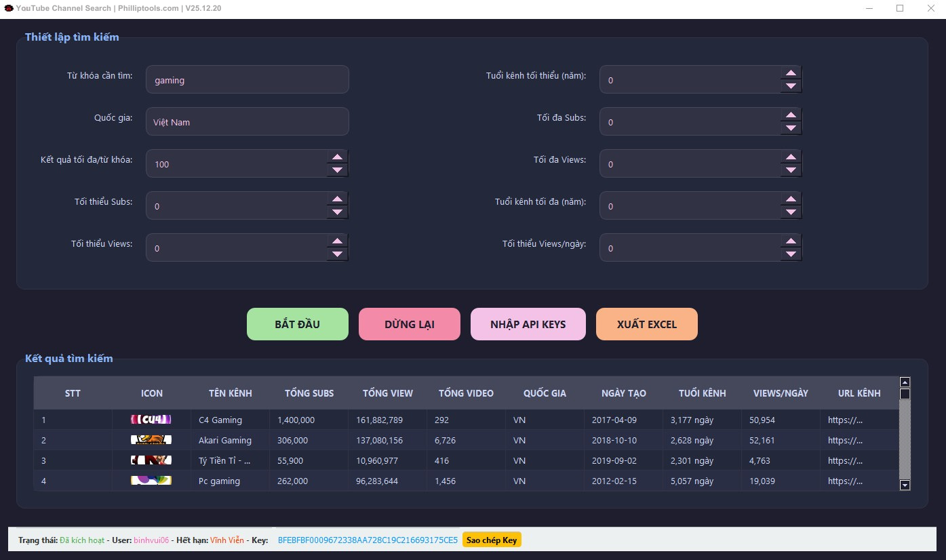Decrease the Tối đa Subs value
The image size is (946, 560).
[x=790, y=128]
